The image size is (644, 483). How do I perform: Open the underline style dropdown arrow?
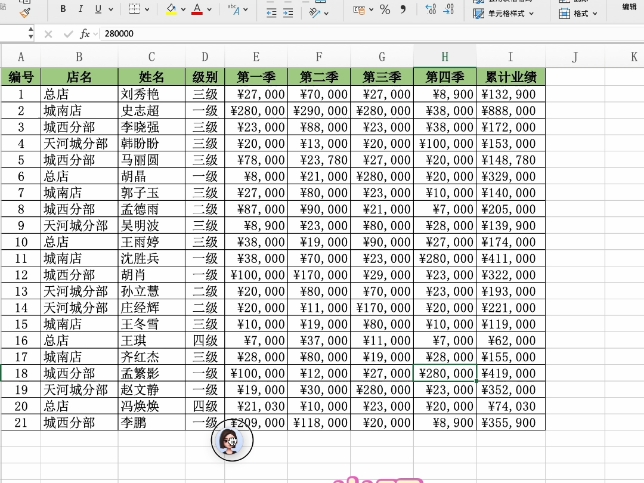tap(111, 9)
